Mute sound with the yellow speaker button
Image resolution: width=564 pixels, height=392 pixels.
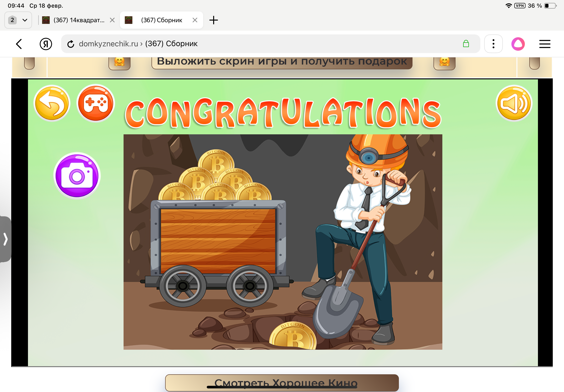(514, 103)
